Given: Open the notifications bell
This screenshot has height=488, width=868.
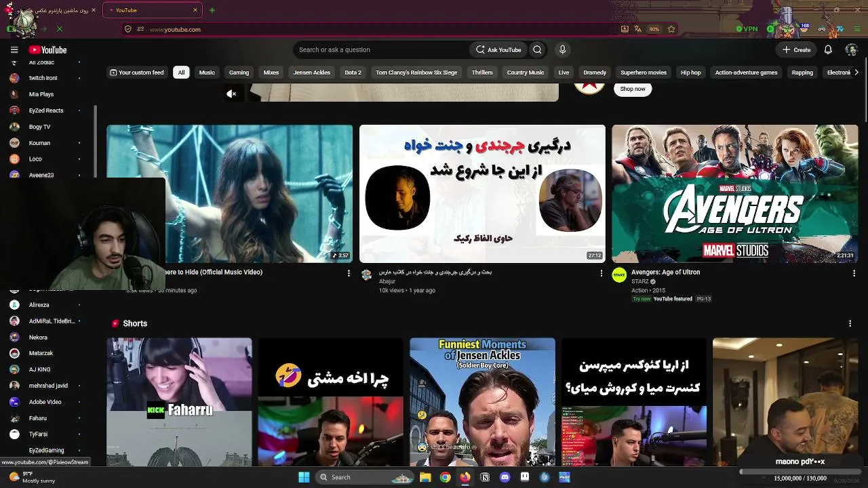Looking at the screenshot, I should tap(828, 49).
